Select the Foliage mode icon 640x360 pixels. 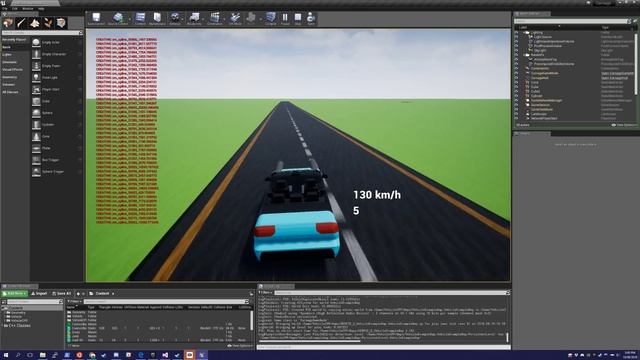(48, 23)
